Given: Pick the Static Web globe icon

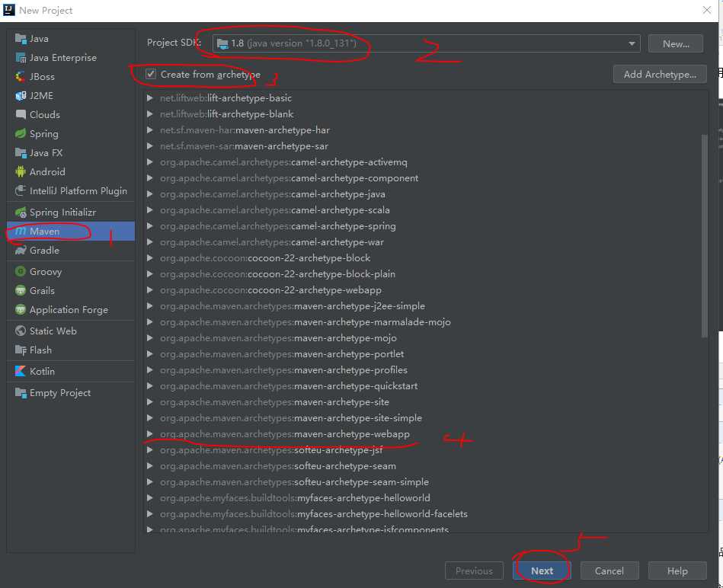Looking at the screenshot, I should click(21, 331).
